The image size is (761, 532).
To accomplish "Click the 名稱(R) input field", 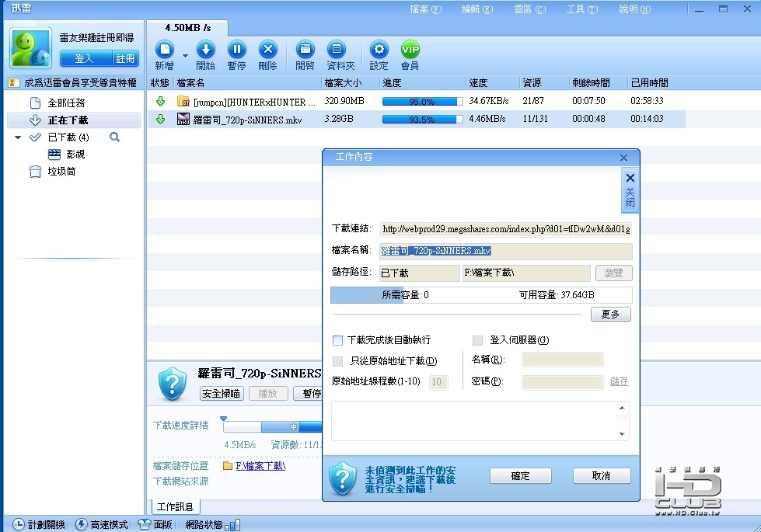I will tap(563, 360).
